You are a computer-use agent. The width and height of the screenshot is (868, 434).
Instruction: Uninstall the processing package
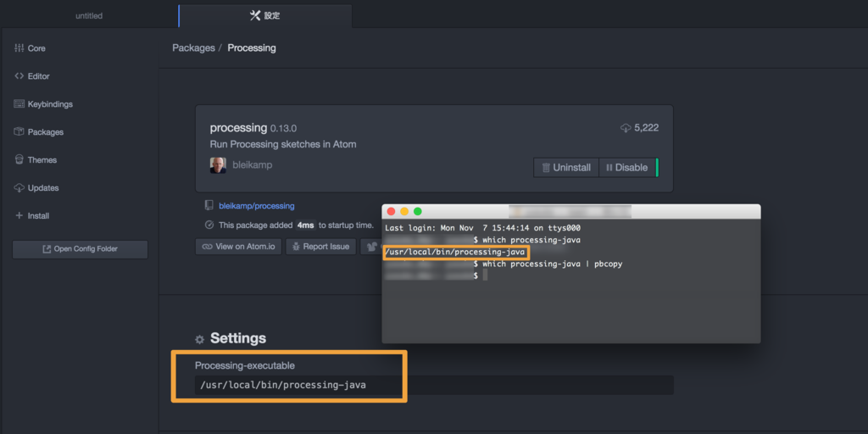coord(566,167)
